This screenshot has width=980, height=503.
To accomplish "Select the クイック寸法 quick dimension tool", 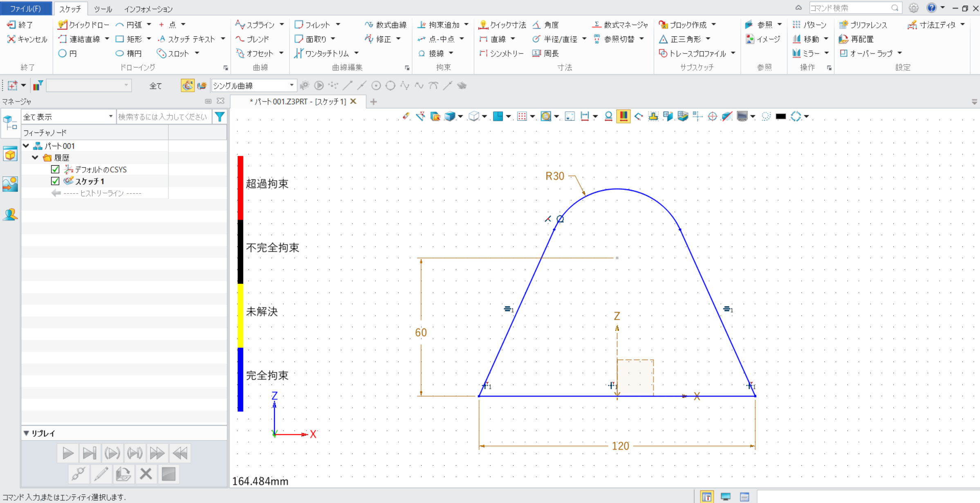I will click(502, 25).
